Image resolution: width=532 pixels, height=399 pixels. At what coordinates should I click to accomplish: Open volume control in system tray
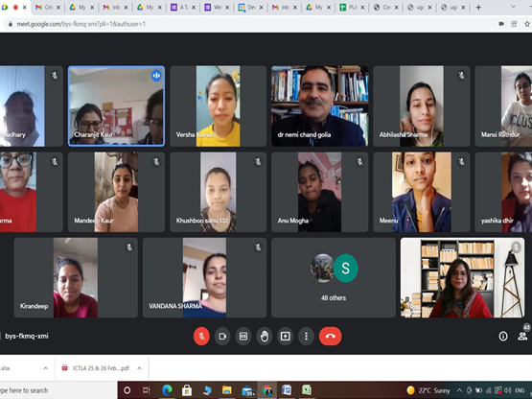click(x=508, y=390)
